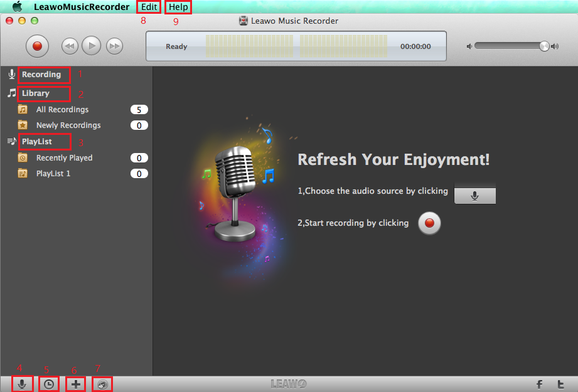Click the volume slider knob

click(x=544, y=46)
